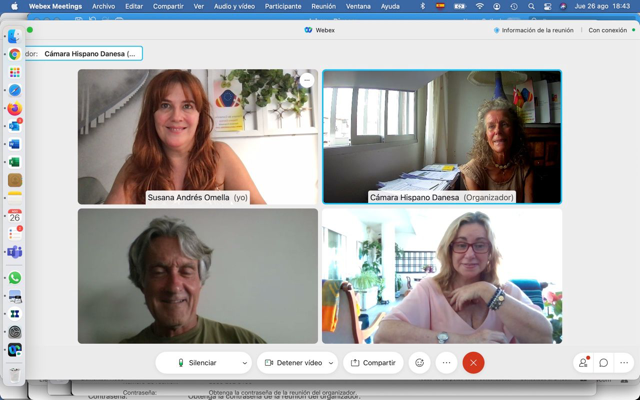Viewport: 640px width, 400px height.
Task: Open the Spanish flag input source menu
Action: coord(440,6)
